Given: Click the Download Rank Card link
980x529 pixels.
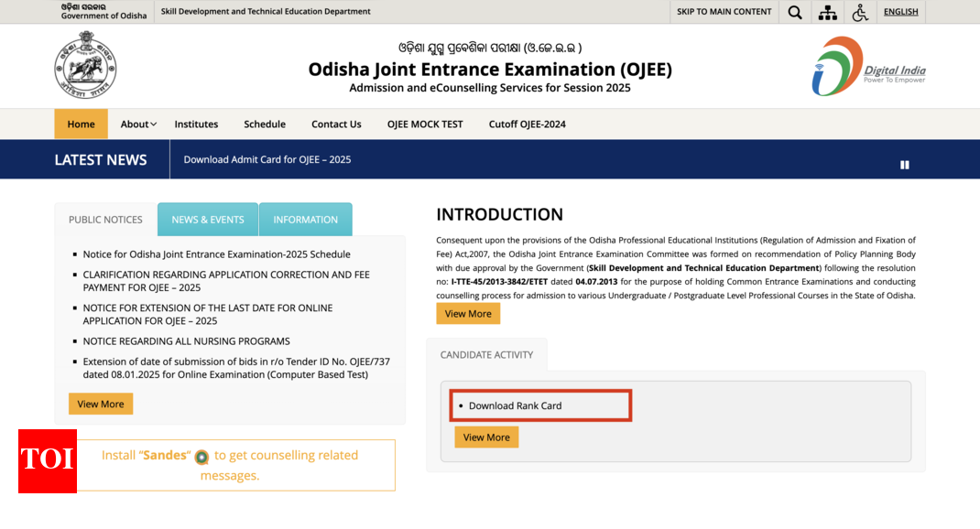Looking at the screenshot, I should coord(515,405).
